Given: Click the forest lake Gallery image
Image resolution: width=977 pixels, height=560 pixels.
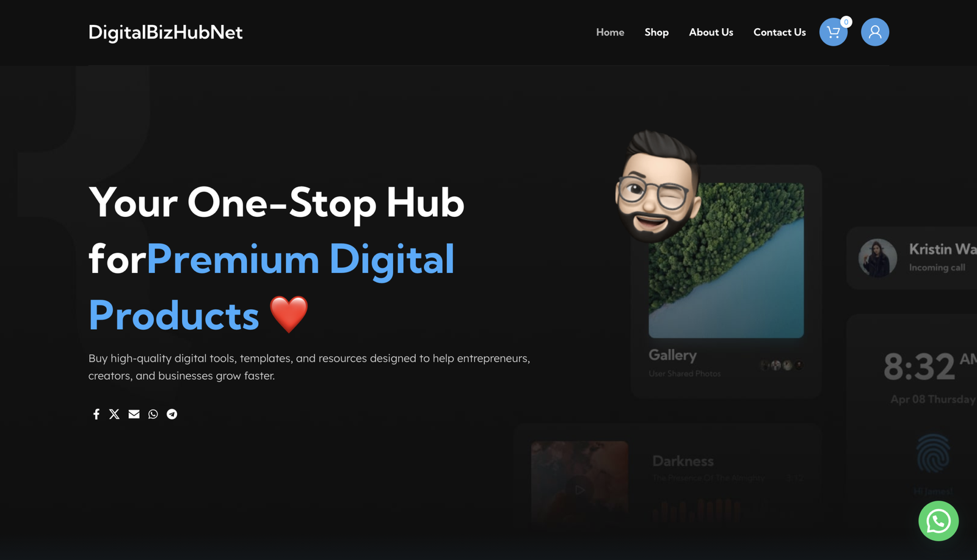Looking at the screenshot, I should (726, 260).
